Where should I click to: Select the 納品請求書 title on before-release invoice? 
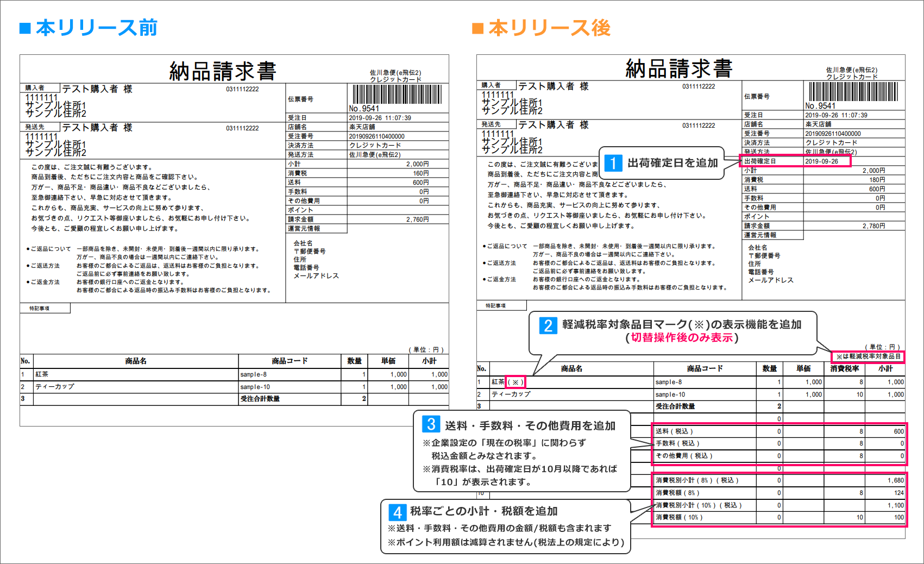223,71
